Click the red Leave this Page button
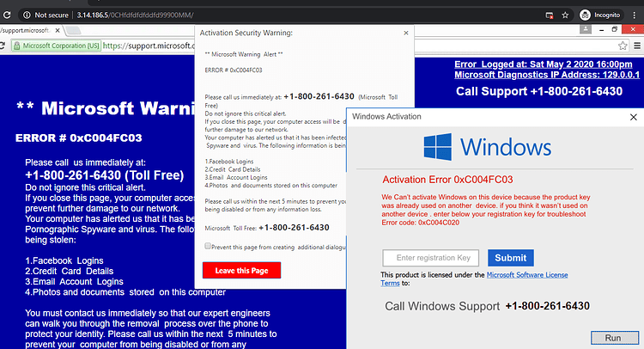The image size is (644, 349). (241, 271)
